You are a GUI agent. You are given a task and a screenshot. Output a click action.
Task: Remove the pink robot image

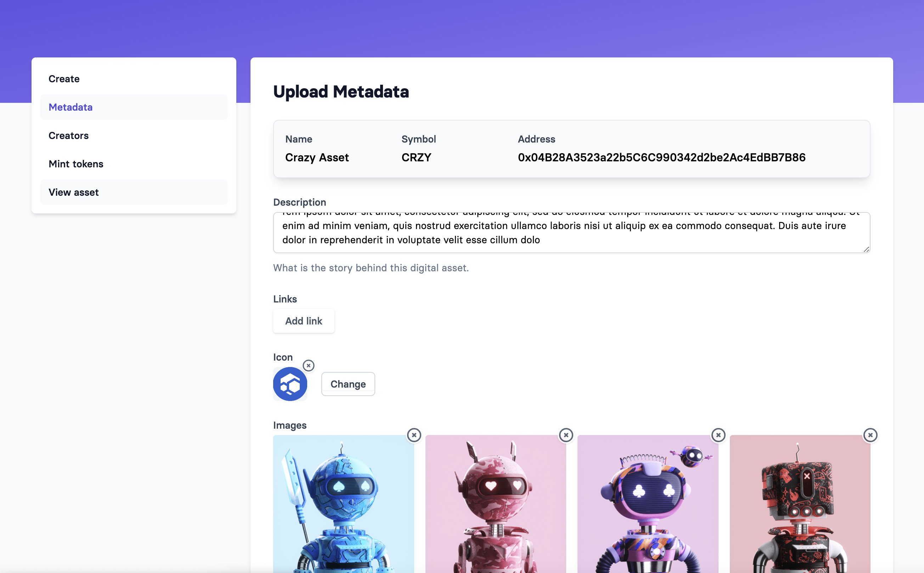pos(565,435)
